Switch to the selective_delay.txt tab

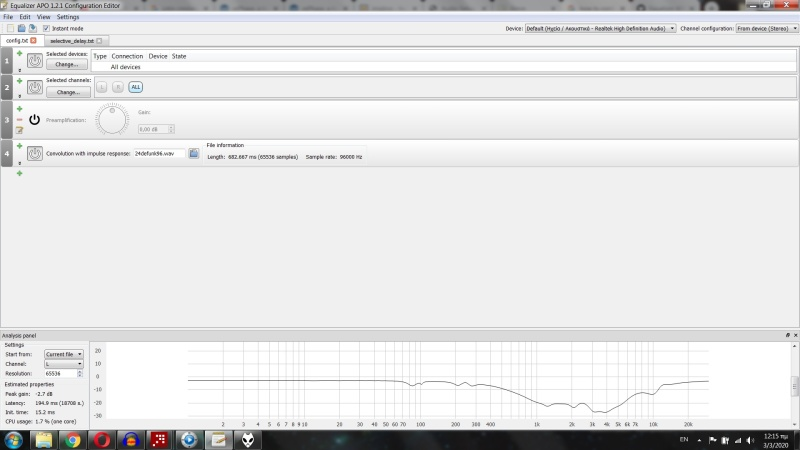pyautogui.click(x=70, y=40)
